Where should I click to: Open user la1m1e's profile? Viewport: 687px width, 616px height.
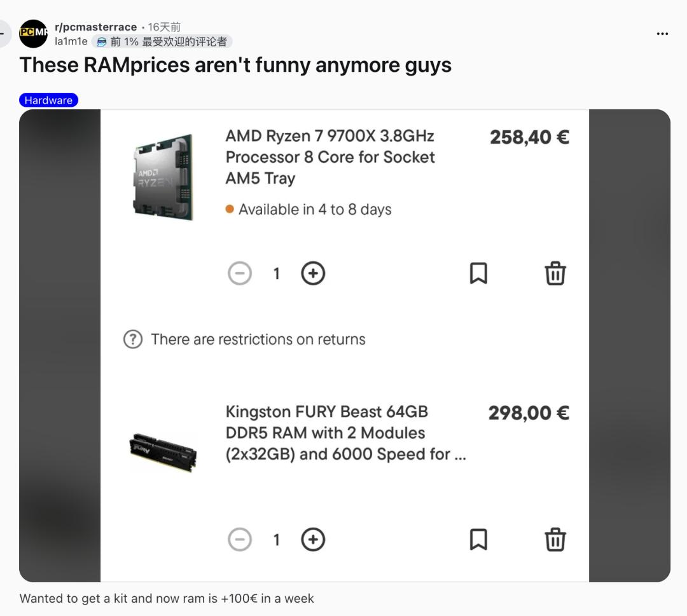(x=71, y=41)
